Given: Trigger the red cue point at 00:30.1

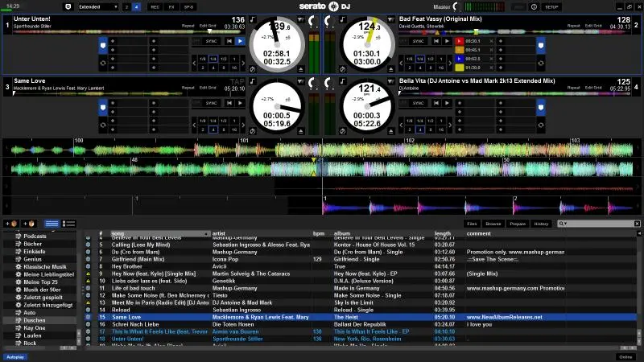Looking at the screenshot, I should pos(458,41).
